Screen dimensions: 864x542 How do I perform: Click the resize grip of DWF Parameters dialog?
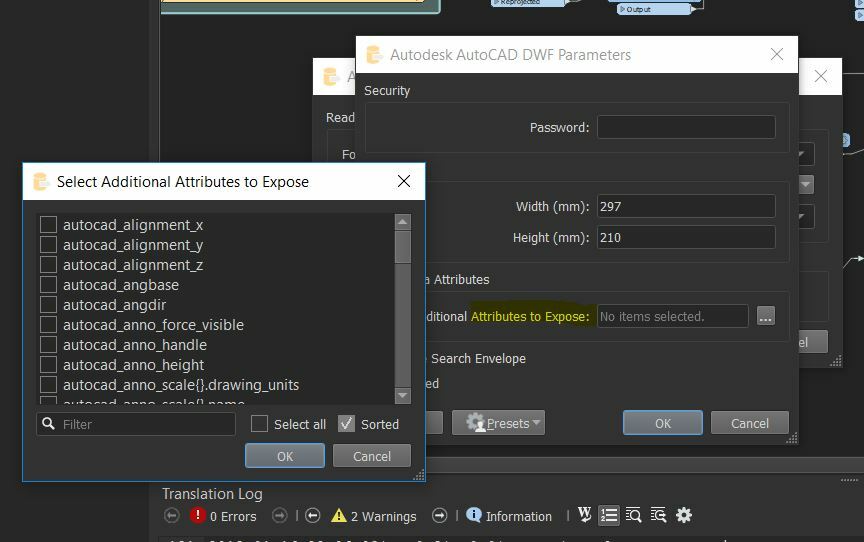[x=792, y=438]
